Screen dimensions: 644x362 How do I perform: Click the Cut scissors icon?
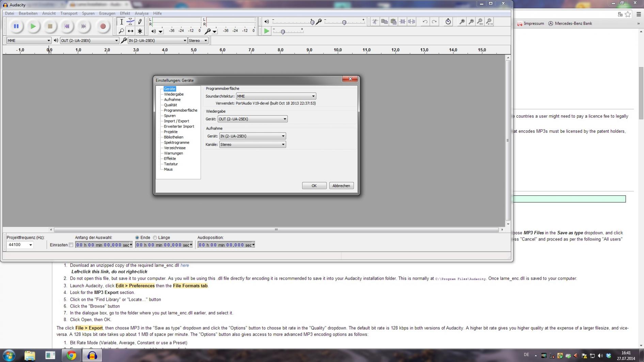pos(375,22)
